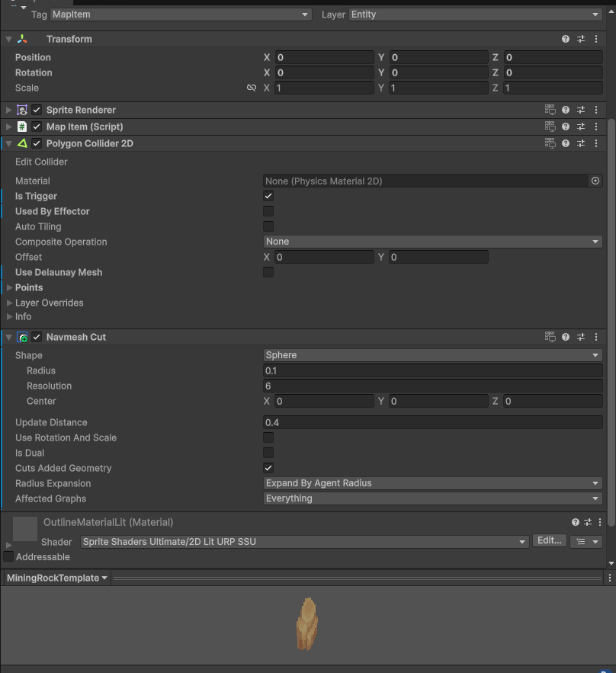This screenshot has height=673, width=616.
Task: Open the Navmesh Cut Shape dropdown
Action: pyautogui.click(x=432, y=355)
